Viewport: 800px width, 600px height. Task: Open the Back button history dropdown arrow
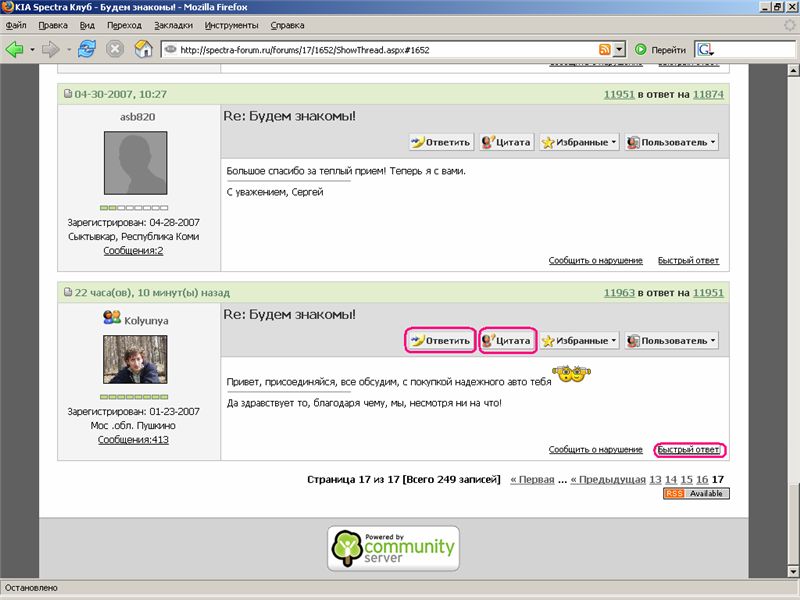tap(33, 49)
